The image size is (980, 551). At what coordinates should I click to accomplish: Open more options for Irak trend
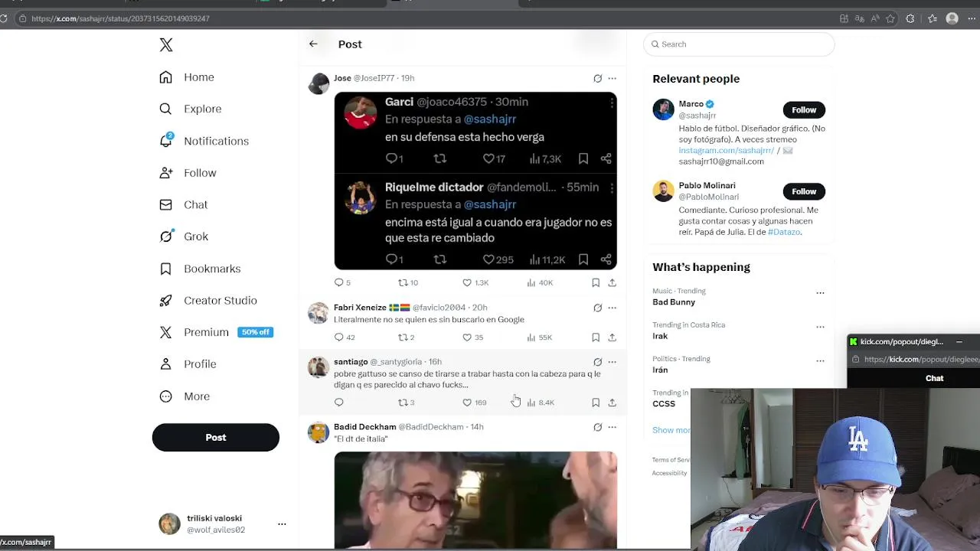[x=820, y=327]
